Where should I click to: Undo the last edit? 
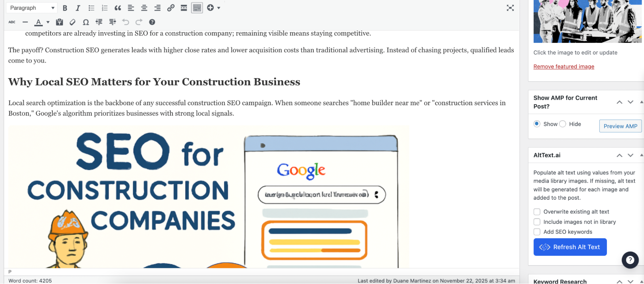coord(125,22)
